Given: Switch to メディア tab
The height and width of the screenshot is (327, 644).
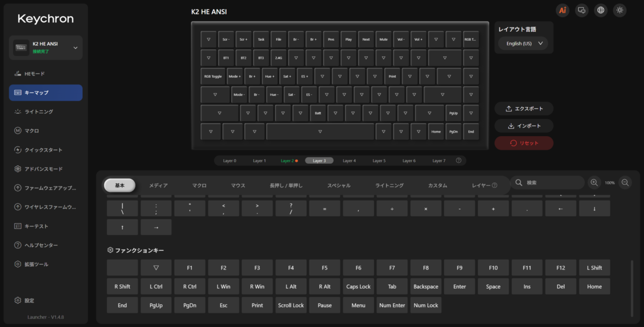Looking at the screenshot, I should point(158,185).
